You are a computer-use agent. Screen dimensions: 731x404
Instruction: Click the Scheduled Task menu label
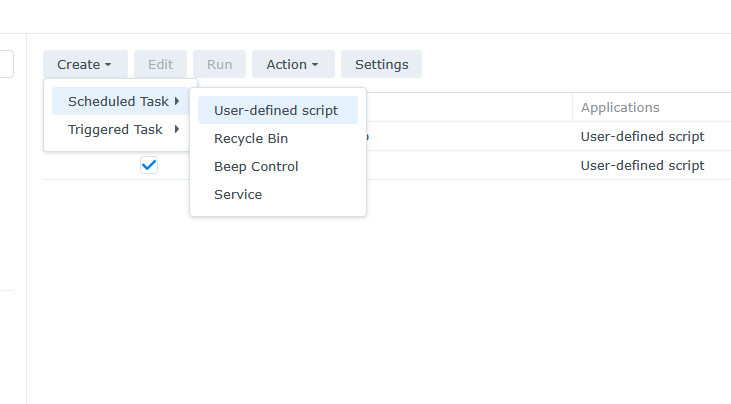point(118,101)
